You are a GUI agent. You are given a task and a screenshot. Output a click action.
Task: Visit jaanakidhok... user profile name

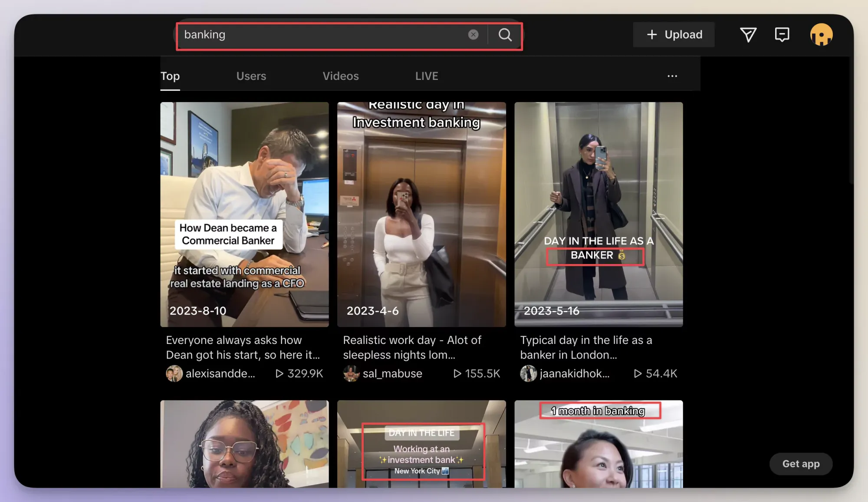[575, 373]
